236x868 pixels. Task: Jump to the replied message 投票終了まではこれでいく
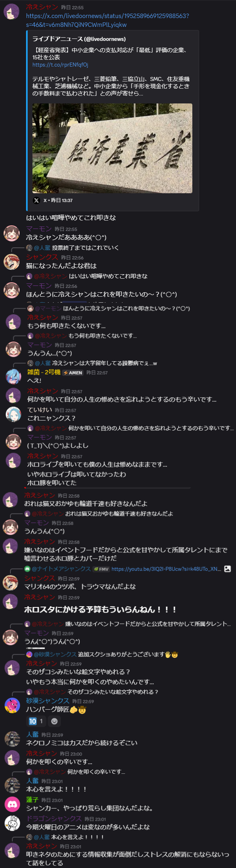point(85,248)
